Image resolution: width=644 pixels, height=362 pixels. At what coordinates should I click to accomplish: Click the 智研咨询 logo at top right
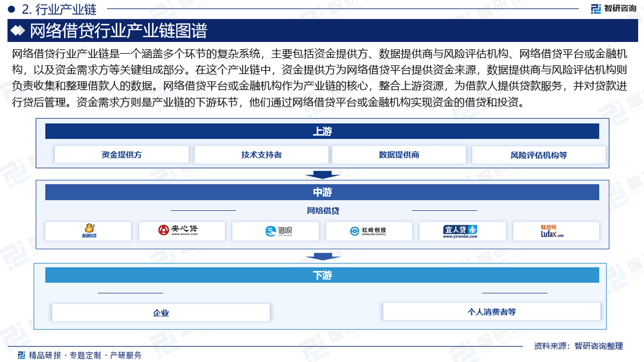pos(613,8)
